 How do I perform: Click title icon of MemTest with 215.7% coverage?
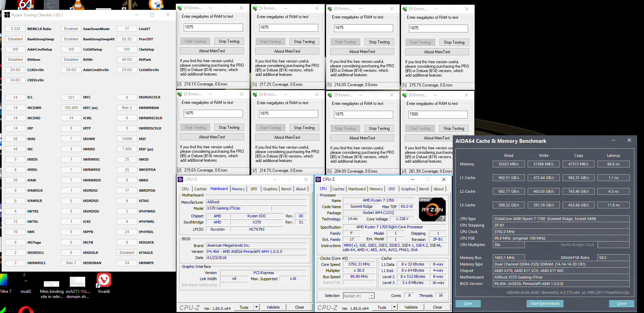pos(405,9)
